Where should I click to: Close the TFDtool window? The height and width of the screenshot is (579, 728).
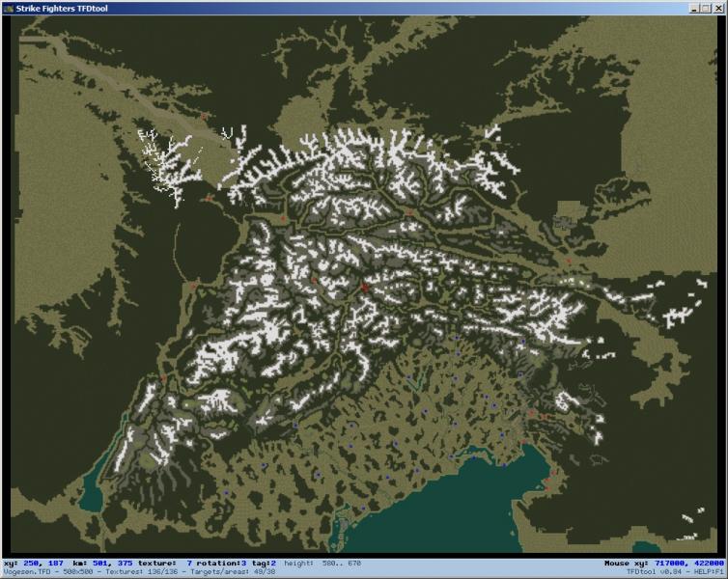click(717, 9)
